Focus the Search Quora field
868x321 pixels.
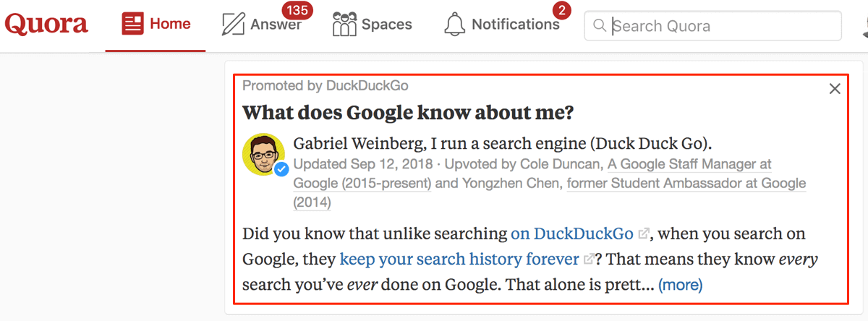tap(712, 26)
